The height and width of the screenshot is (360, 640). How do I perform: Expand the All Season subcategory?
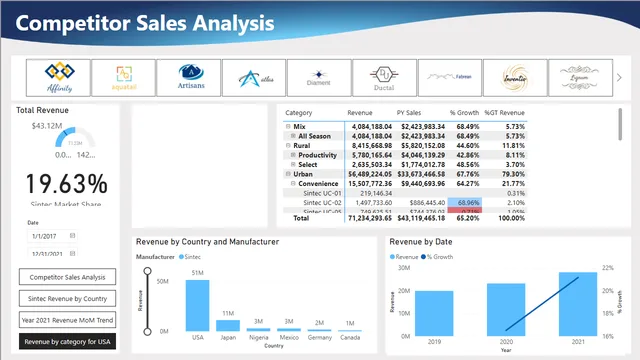click(293, 136)
